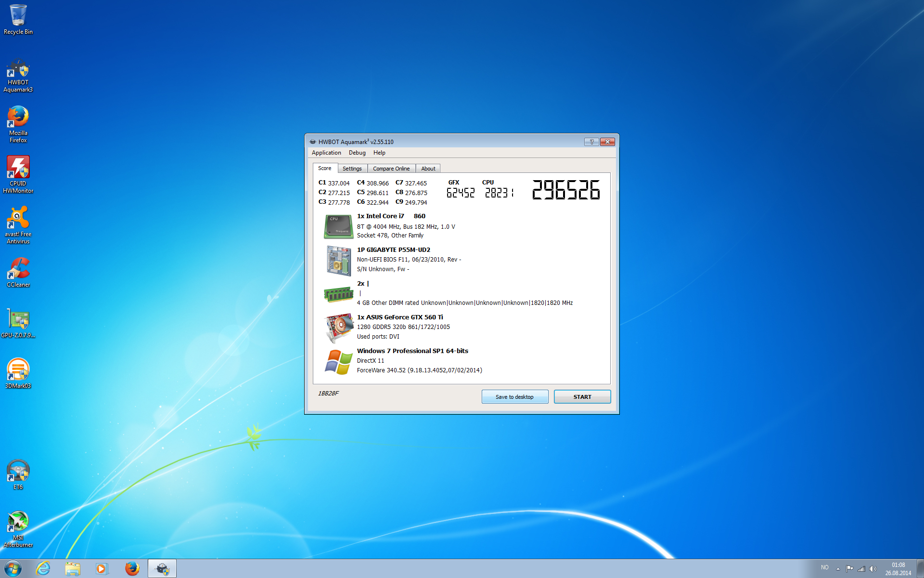Image resolution: width=924 pixels, height=578 pixels.
Task: Select the GPU-Z desktop shortcut
Action: (x=18, y=323)
